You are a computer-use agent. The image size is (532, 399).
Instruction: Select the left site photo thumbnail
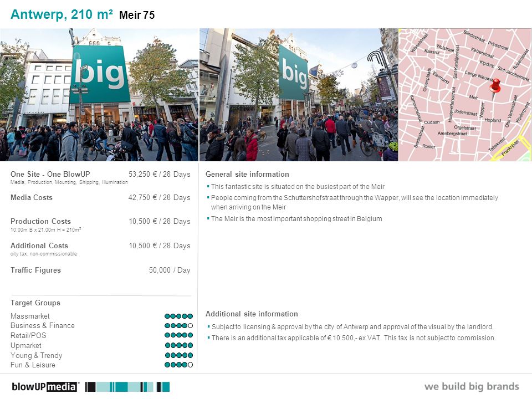pyautogui.click(x=99, y=95)
